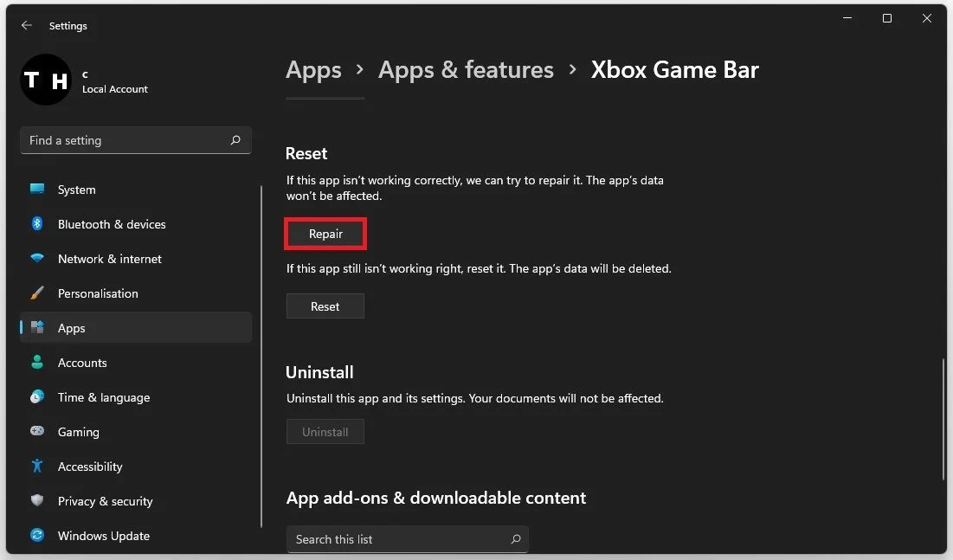The image size is (953, 560).
Task: Click the Search this list field
Action: point(407,538)
